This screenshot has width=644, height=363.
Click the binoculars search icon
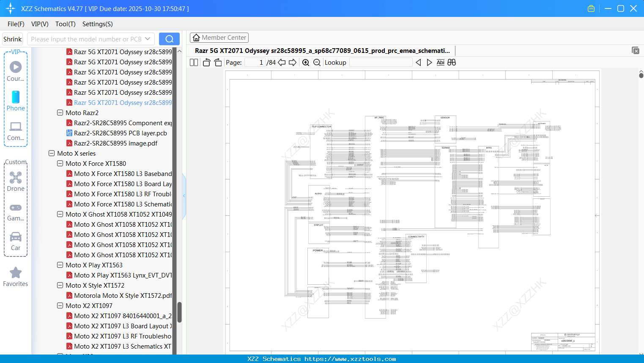(452, 63)
